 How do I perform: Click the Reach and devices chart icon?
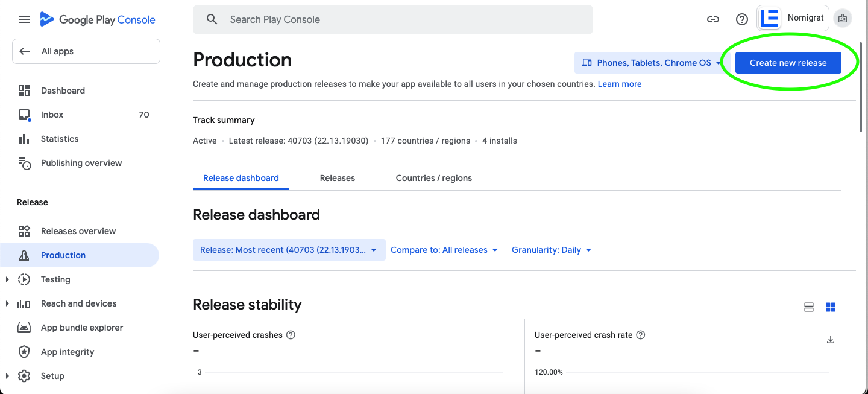click(x=24, y=303)
